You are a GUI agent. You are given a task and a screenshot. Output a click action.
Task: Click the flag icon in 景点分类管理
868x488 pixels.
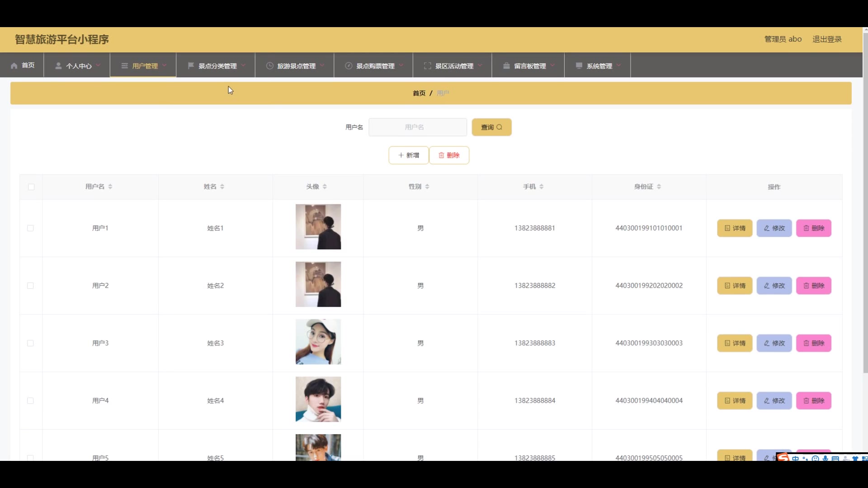pos(191,66)
